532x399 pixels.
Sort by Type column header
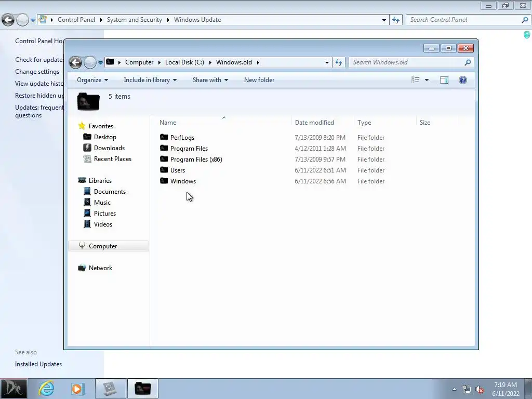click(x=364, y=123)
